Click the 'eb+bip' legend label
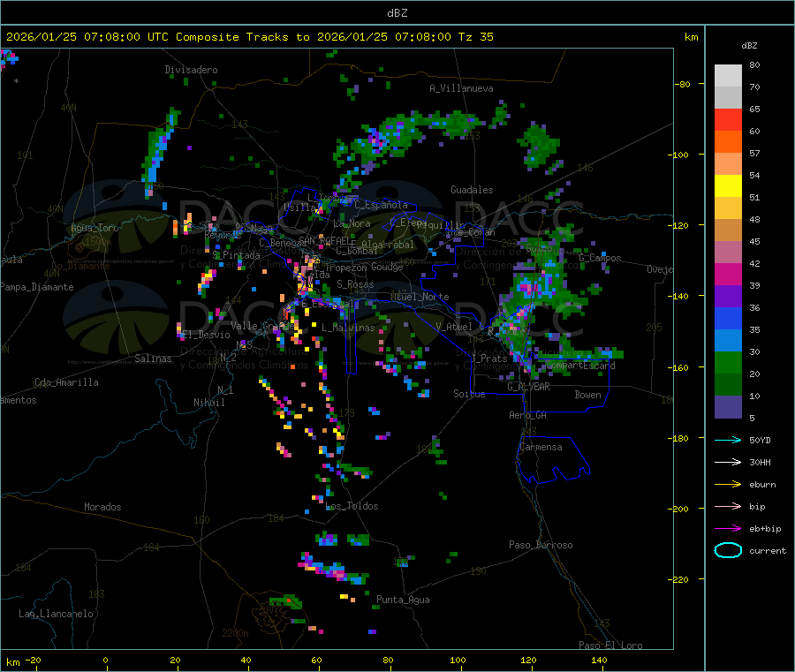Screen dimensions: 795x672 765,529
